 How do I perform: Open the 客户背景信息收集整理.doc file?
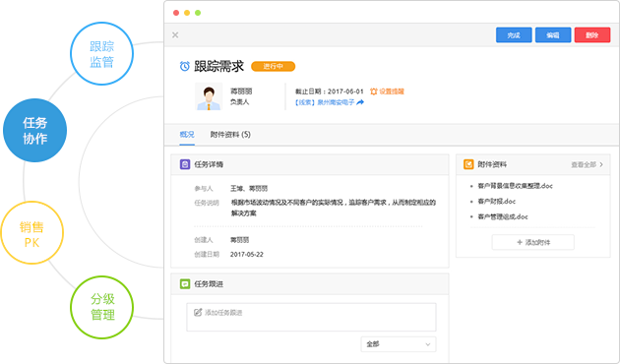pos(516,186)
